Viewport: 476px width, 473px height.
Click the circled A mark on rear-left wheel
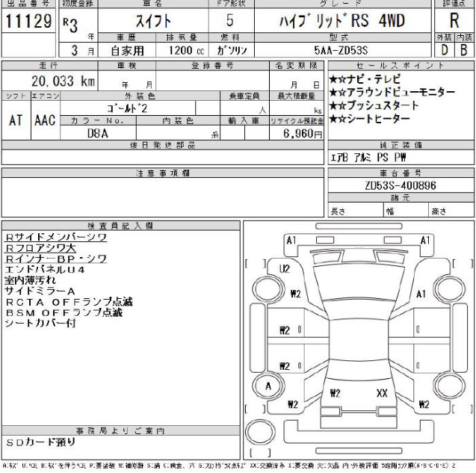pyautogui.click(x=265, y=386)
